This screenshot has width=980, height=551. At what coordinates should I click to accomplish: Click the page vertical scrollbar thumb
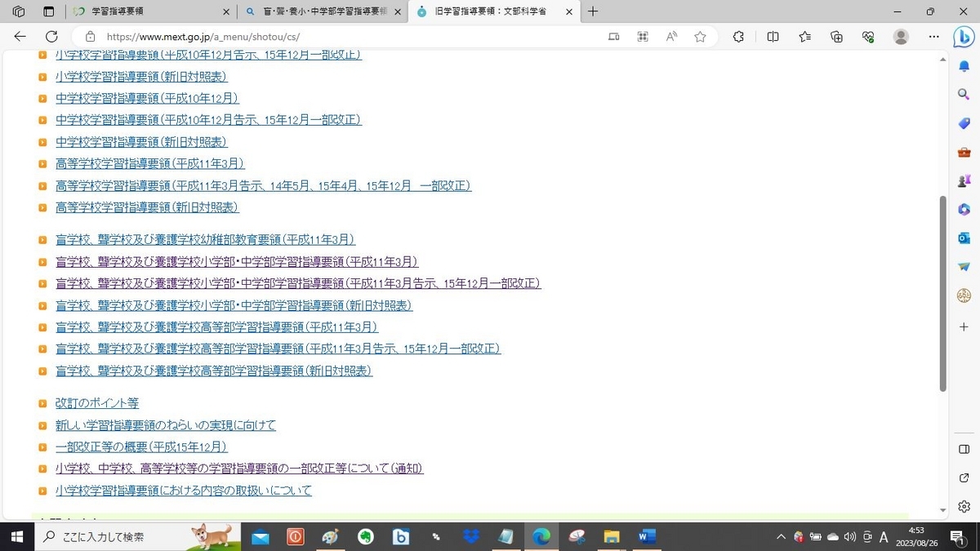(x=943, y=294)
